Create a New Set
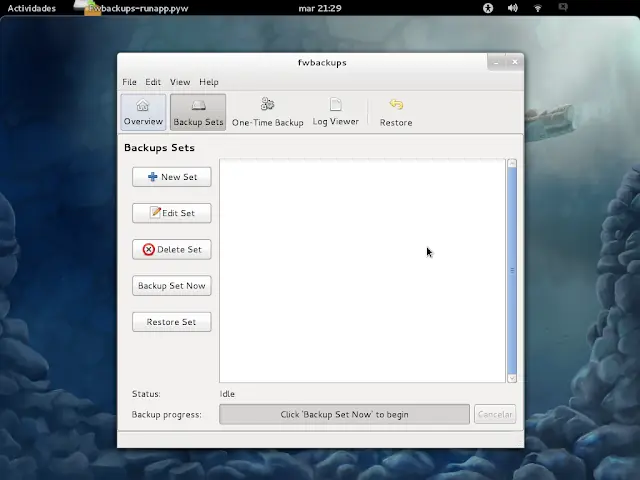Viewport: 640px width, 480px height. [x=172, y=177]
